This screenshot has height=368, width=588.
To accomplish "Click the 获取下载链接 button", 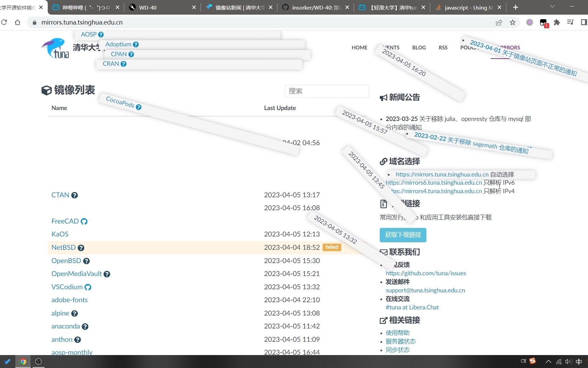I will (403, 235).
